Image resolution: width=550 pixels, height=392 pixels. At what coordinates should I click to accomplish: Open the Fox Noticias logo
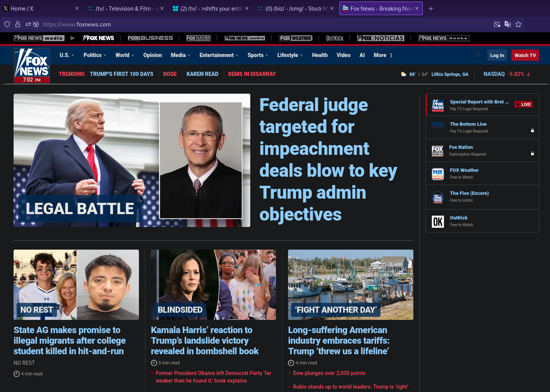click(x=381, y=38)
